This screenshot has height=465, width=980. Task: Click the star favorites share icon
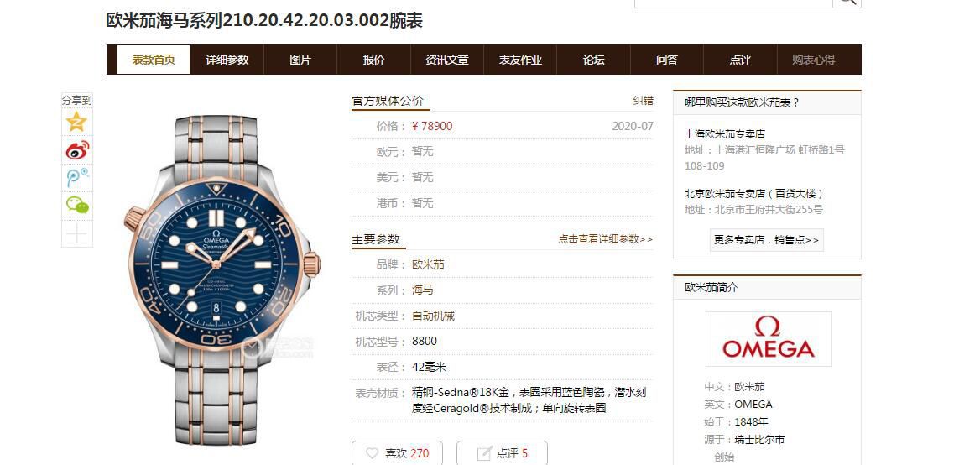[x=77, y=122]
